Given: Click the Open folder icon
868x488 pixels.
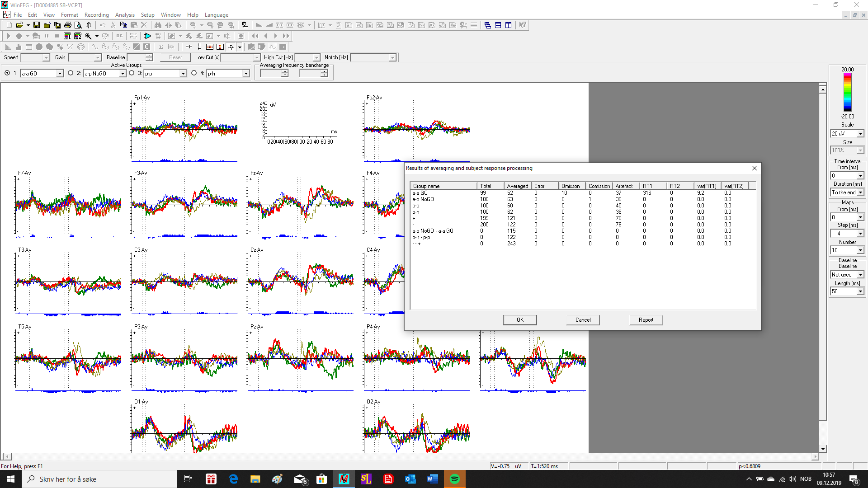Looking at the screenshot, I should pyautogui.click(x=19, y=25).
